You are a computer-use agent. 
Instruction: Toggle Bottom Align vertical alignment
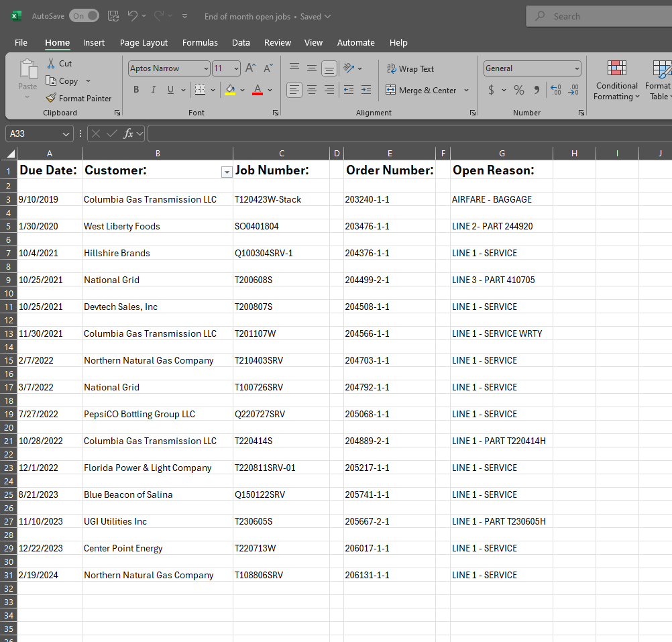(x=329, y=68)
